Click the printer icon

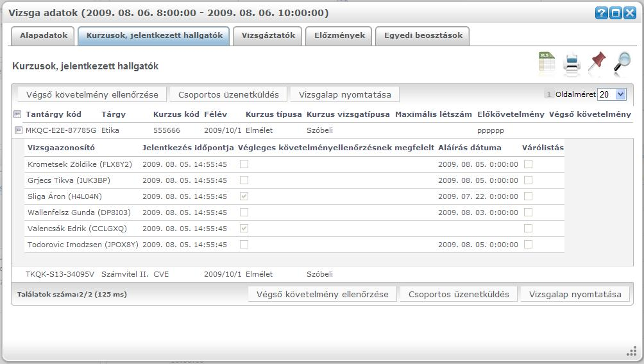(x=572, y=64)
